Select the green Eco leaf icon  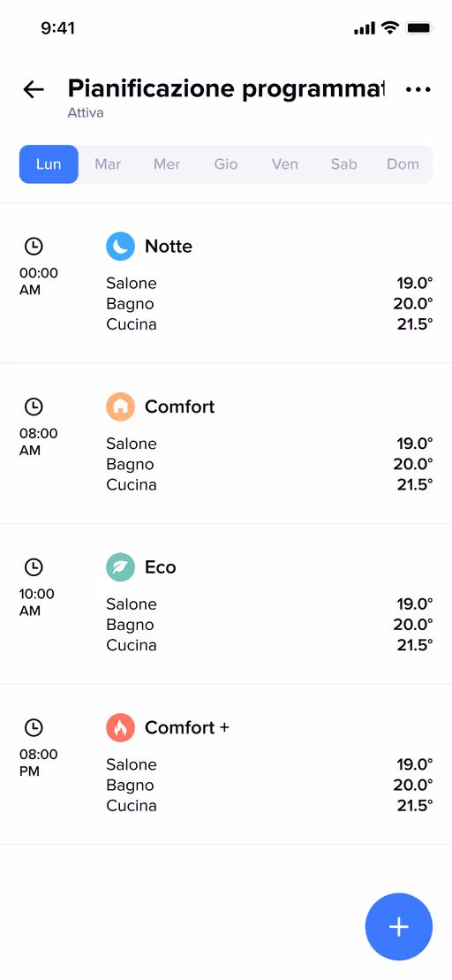point(120,566)
